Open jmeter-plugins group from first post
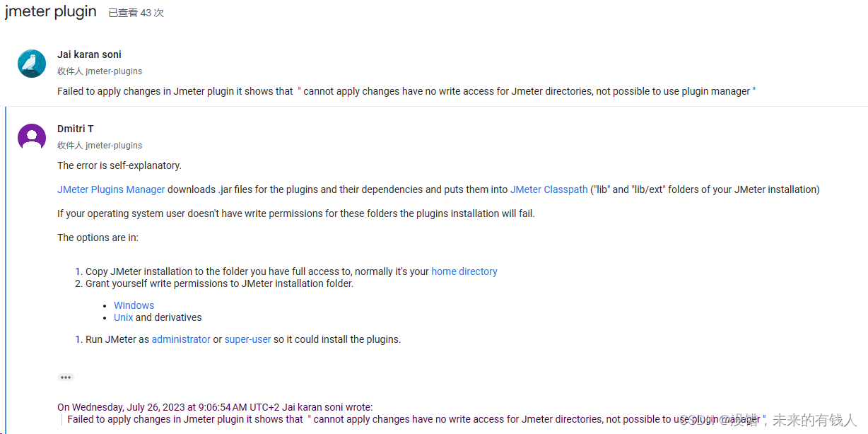The image size is (868, 434). pyautogui.click(x=113, y=71)
